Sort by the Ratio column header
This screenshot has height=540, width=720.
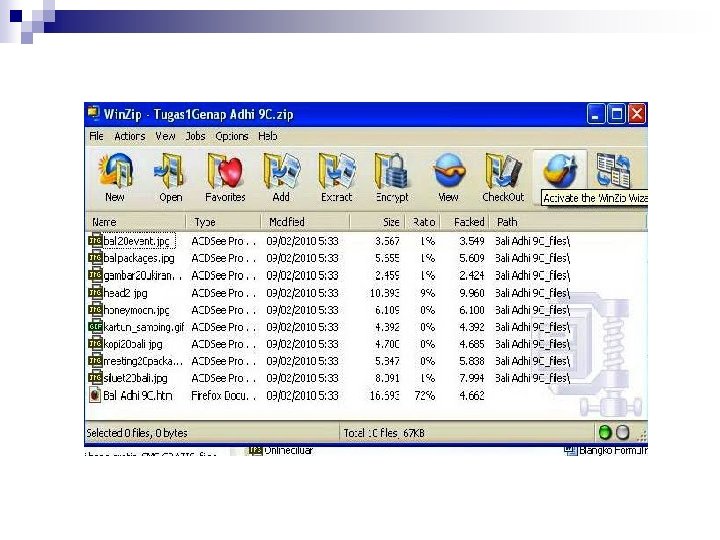422,222
